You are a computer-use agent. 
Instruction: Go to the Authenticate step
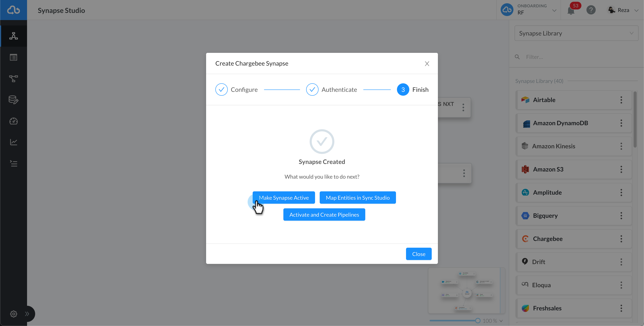331,89
